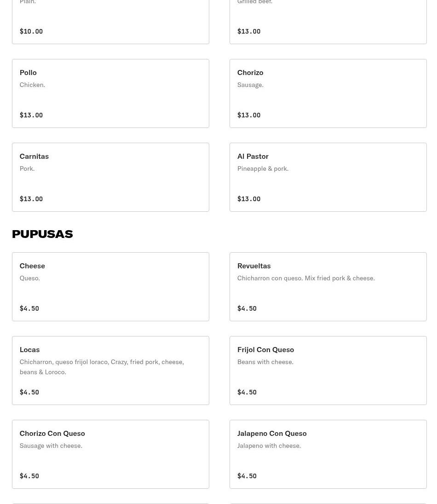Select the Frijol Con Queso pupusa
This screenshot has height=504, width=437.
coord(328,371)
